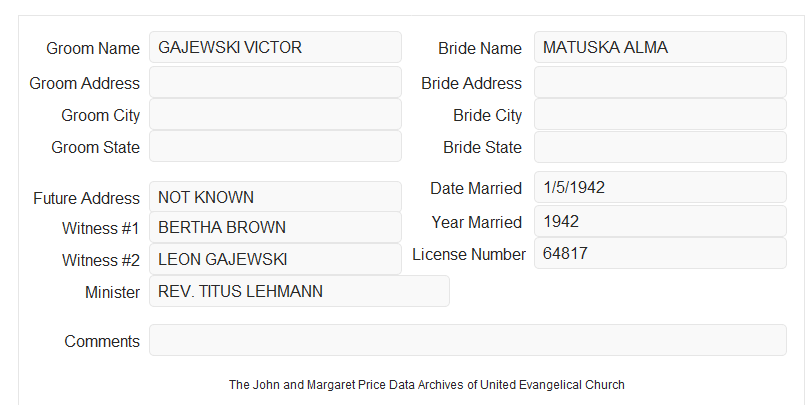This screenshot has width=805, height=405.
Task: Focus the empty Groom Address field
Action: (275, 82)
